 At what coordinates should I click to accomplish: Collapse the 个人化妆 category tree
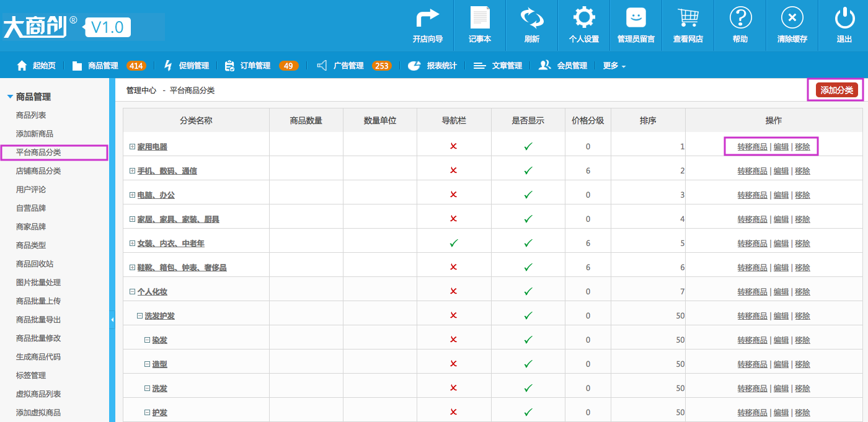pos(132,292)
